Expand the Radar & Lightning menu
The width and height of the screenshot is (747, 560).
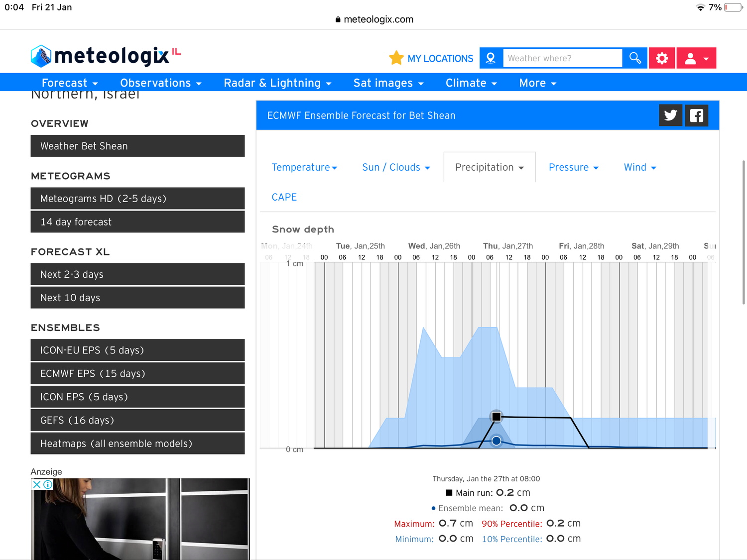pos(277,83)
